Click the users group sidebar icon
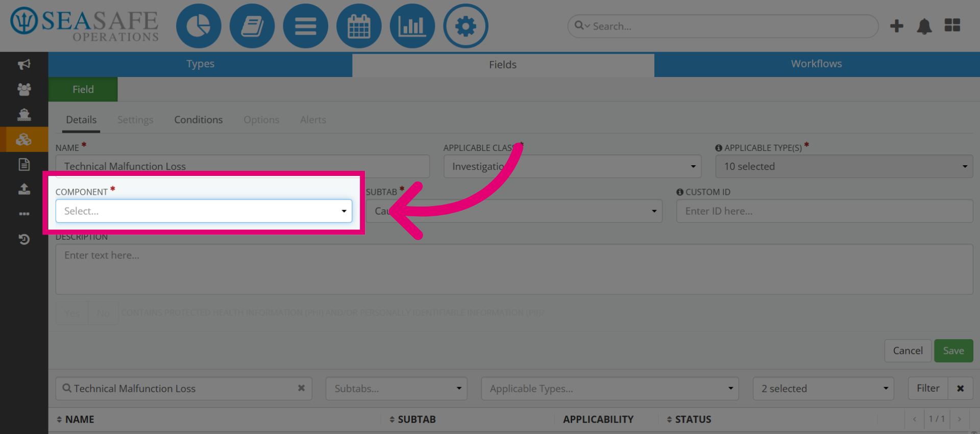Viewport: 980px width, 434px height. [x=24, y=89]
